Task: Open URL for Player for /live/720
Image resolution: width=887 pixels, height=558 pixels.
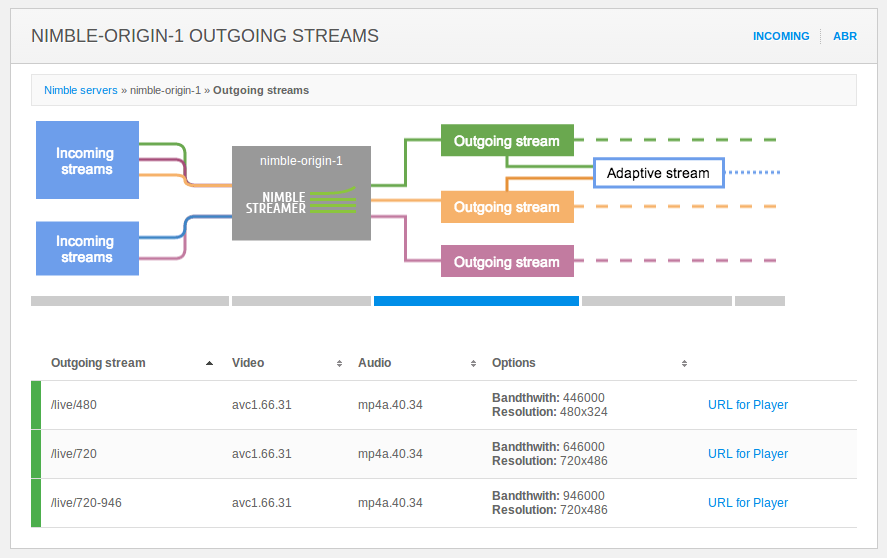Action: 748,454
